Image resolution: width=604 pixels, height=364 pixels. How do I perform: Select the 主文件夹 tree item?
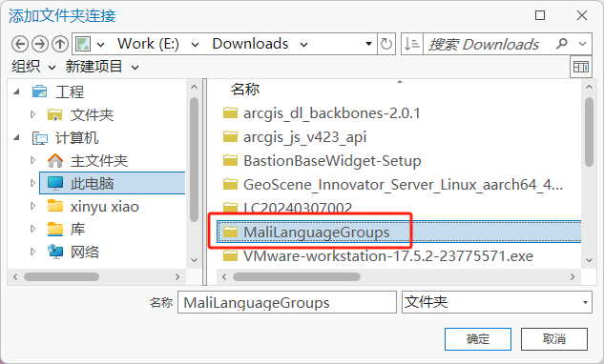click(99, 161)
